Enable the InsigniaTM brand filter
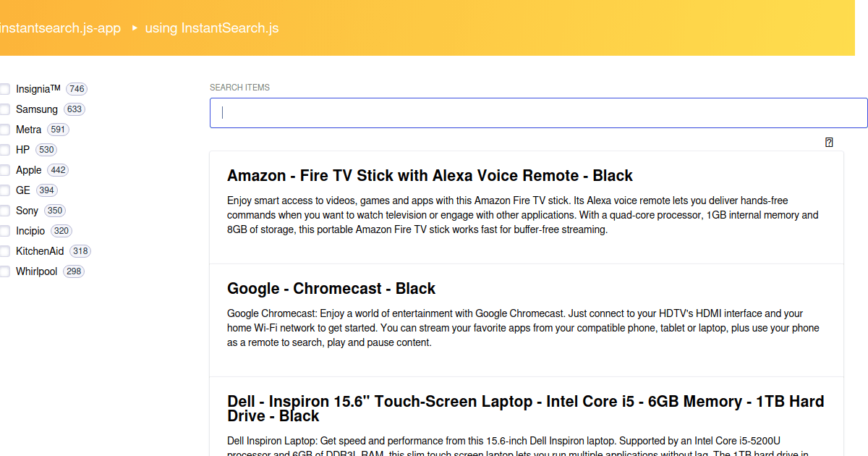 [4, 88]
